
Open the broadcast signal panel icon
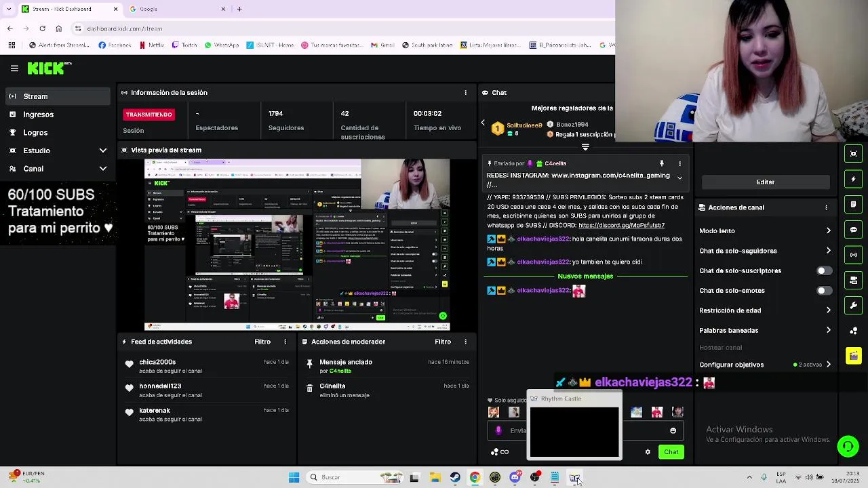tap(854, 255)
